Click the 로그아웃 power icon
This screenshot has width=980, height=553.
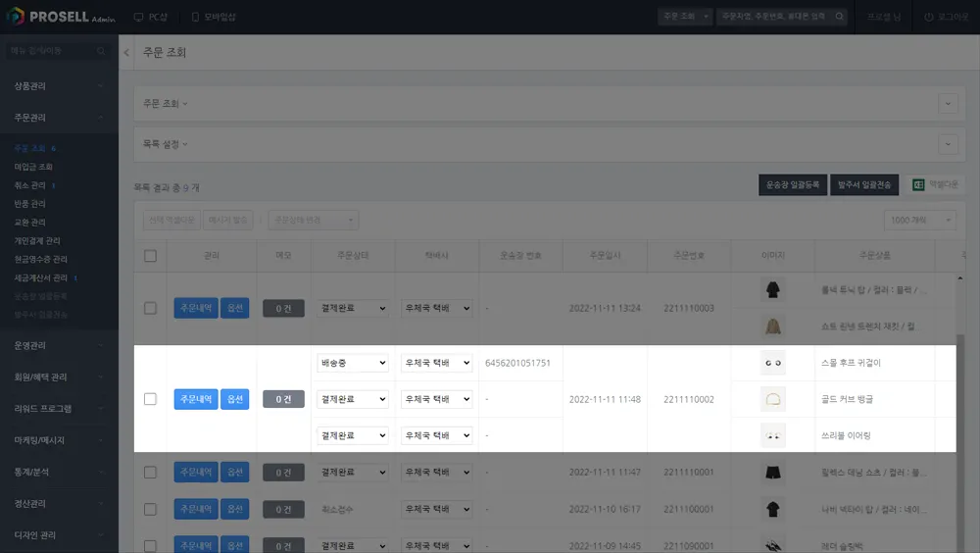pos(929,17)
